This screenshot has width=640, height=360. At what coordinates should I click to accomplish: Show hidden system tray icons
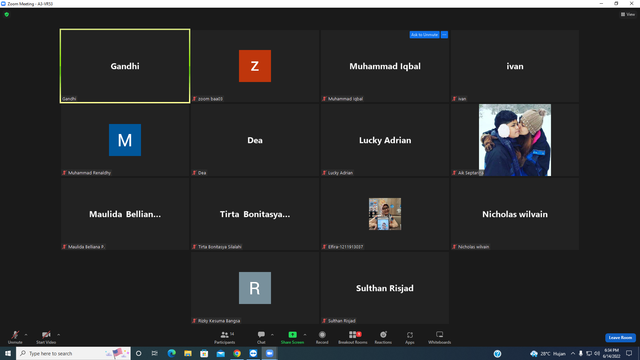573,353
